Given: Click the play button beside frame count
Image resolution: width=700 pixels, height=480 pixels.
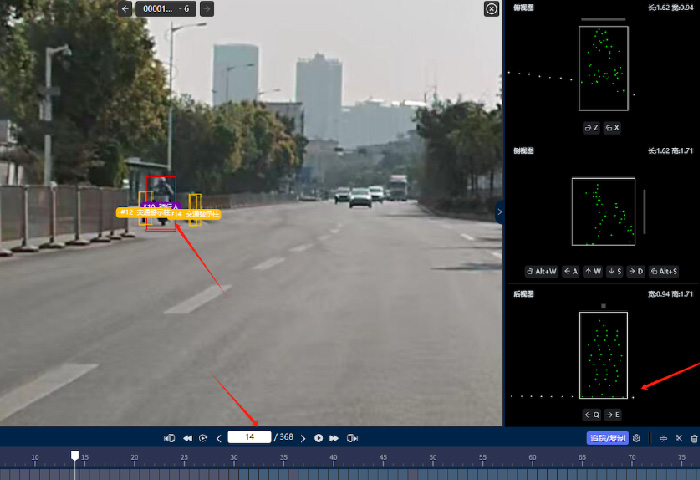Looking at the screenshot, I should (319, 438).
